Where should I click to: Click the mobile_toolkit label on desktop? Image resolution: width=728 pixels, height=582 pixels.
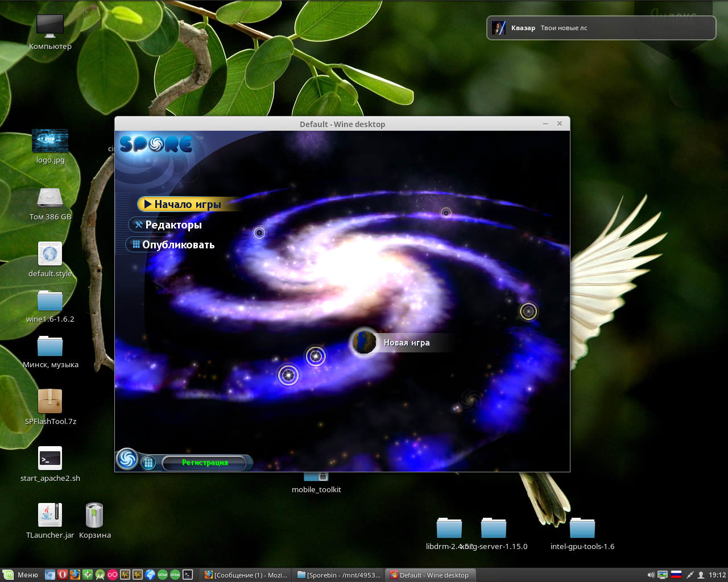(316, 489)
